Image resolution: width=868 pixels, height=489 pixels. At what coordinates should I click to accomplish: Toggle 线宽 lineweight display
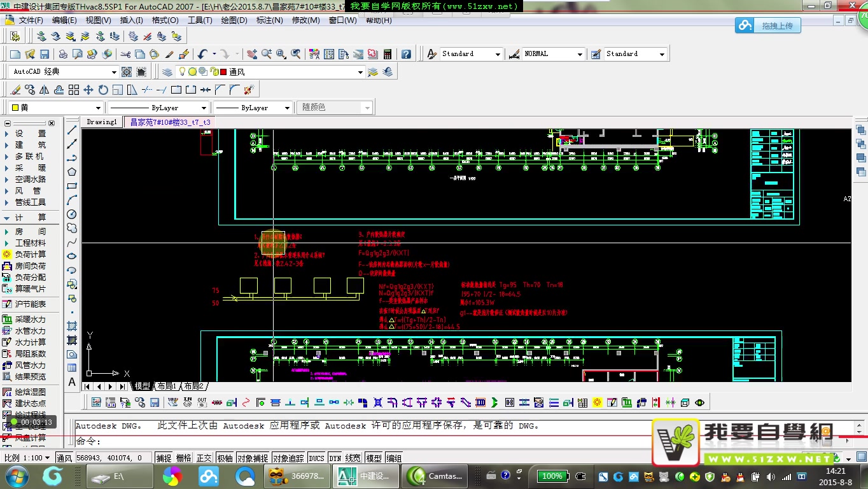tap(353, 458)
